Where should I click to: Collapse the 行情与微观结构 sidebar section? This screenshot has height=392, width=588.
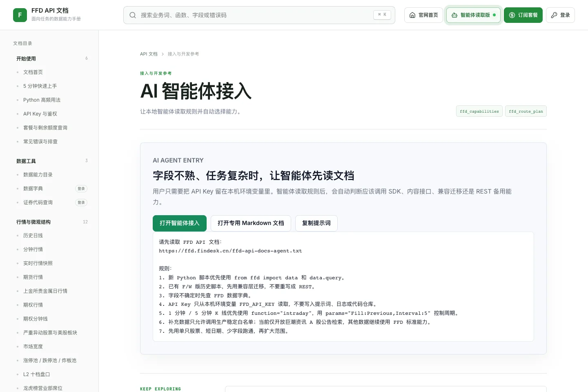(52, 222)
